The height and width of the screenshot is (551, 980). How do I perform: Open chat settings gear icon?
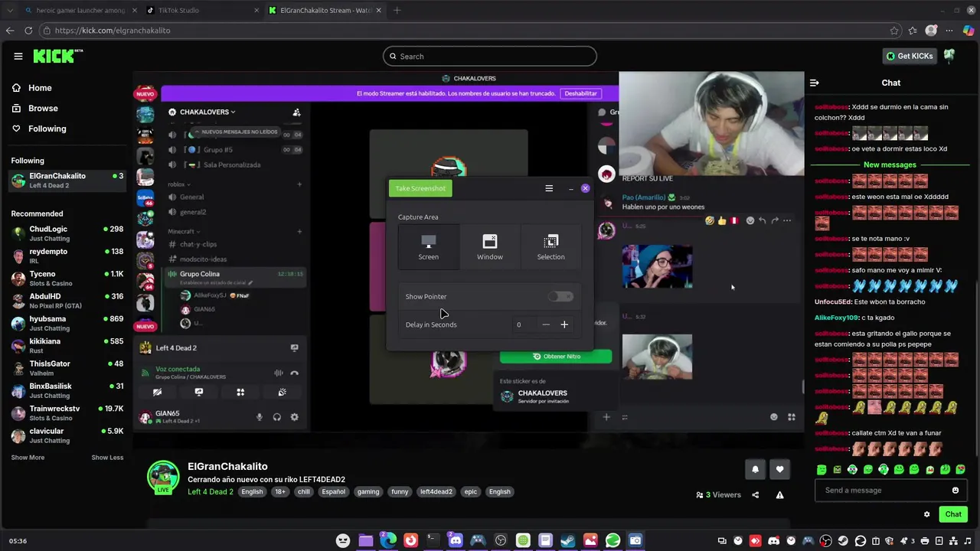pyautogui.click(x=926, y=514)
